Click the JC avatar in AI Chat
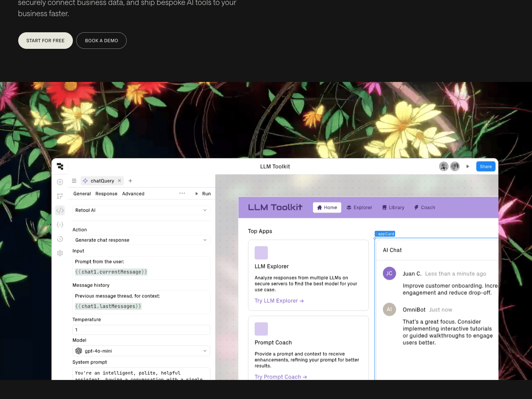 click(x=390, y=273)
